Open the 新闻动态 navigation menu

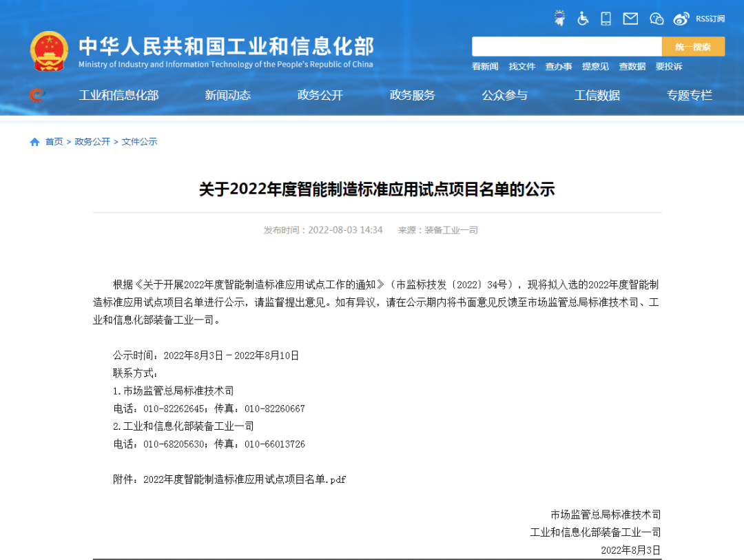coord(228,95)
